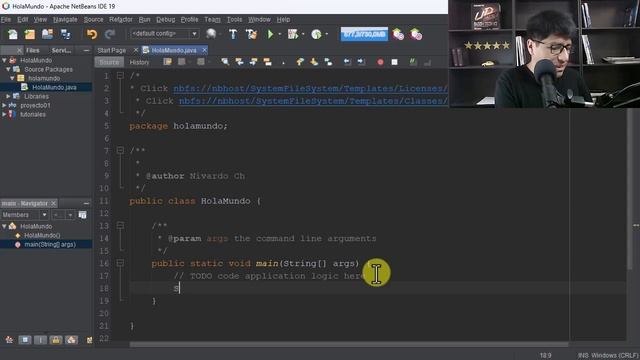This screenshot has width=640, height=360.
Task: Click the first profiler snapshot icon beside memory bar
Action: tap(398, 34)
